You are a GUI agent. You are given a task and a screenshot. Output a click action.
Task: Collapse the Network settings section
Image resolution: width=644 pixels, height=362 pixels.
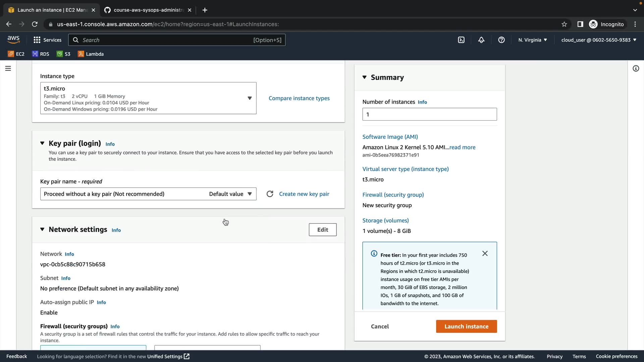tap(42, 230)
